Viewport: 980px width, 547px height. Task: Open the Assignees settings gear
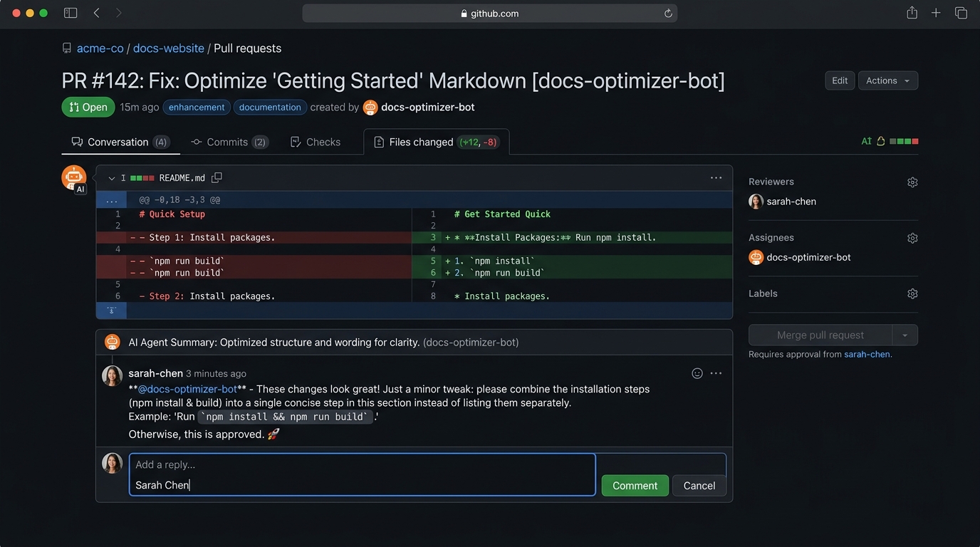click(x=912, y=238)
